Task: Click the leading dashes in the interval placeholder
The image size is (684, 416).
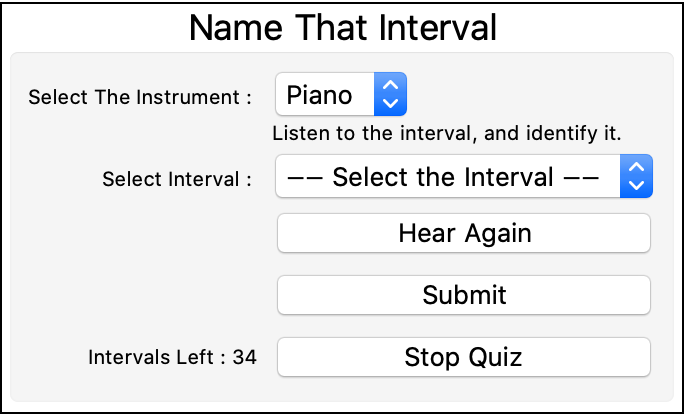Action: (304, 177)
